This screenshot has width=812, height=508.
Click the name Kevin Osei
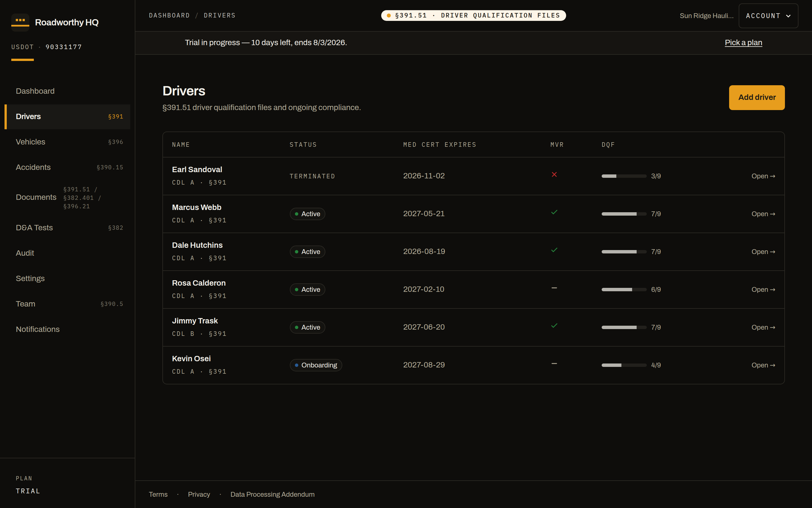(191, 358)
